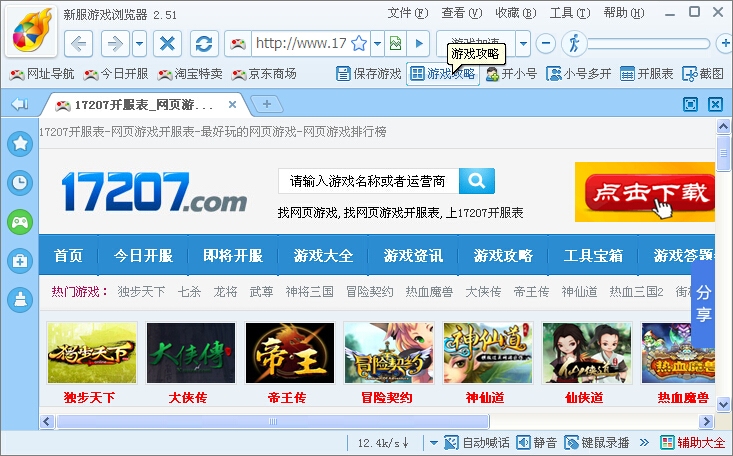Click the vertical scrollbar down arrow
The image size is (733, 456).
point(723,404)
